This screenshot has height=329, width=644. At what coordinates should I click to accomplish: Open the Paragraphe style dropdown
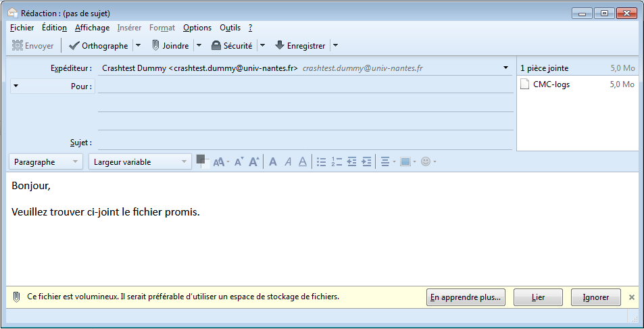(x=46, y=162)
